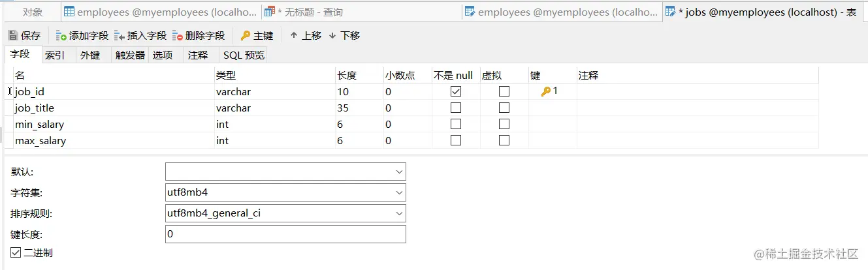Switch to the 对象 tab
This screenshot has width=868, height=270.
tap(33, 12)
